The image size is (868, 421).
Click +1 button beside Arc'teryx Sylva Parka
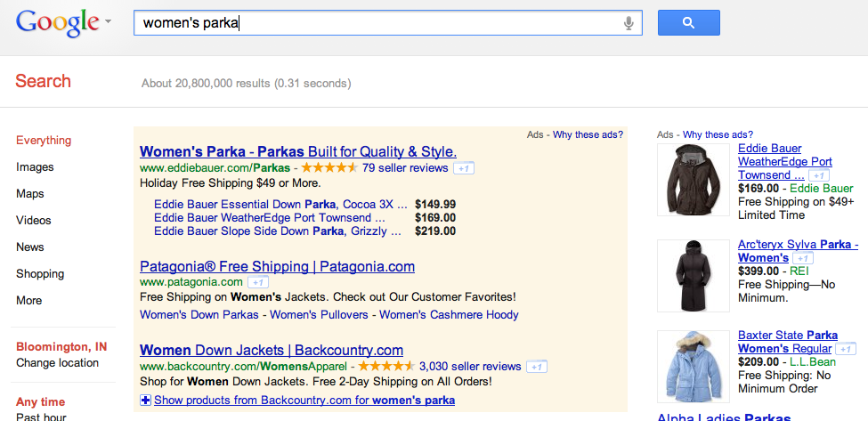pos(803,258)
